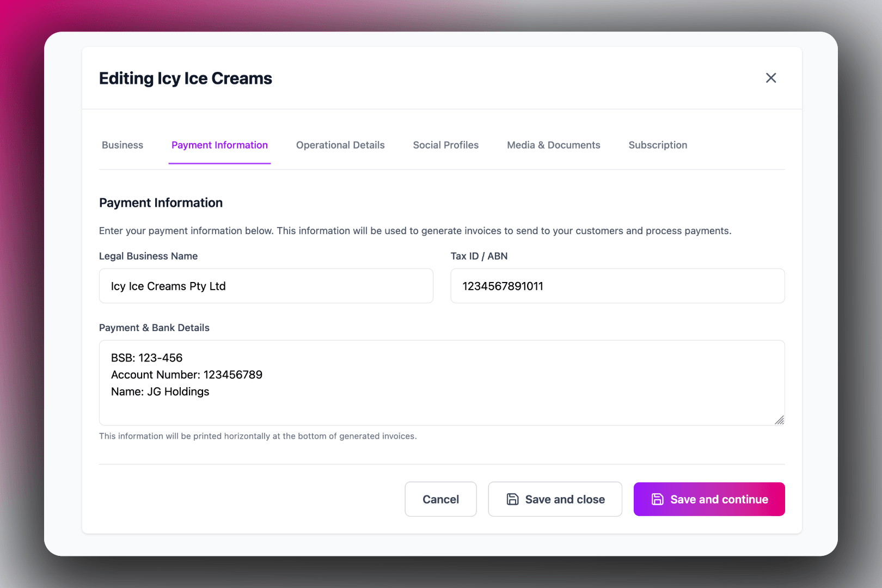
Task: Click the dialog title Editing Icy Ice Creams
Action: [x=185, y=78]
